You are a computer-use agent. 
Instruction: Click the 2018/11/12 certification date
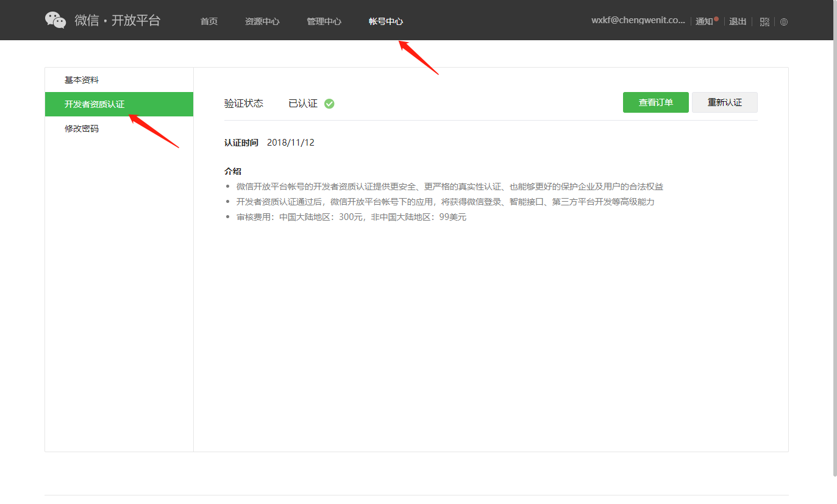(291, 143)
